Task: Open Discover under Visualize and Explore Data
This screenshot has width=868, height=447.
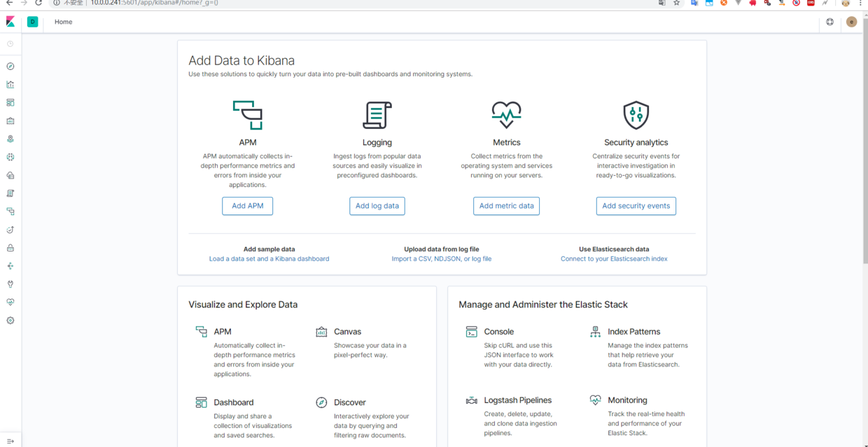Action: click(350, 402)
